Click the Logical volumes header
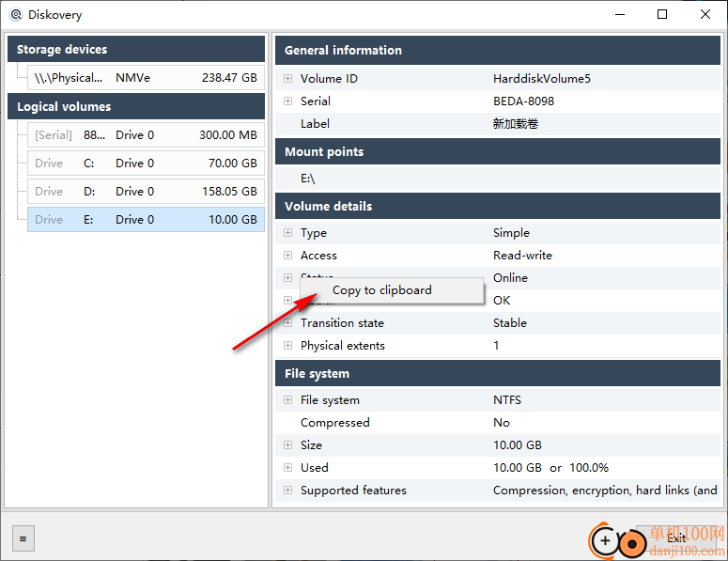Image resolution: width=728 pixels, height=561 pixels. click(136, 106)
